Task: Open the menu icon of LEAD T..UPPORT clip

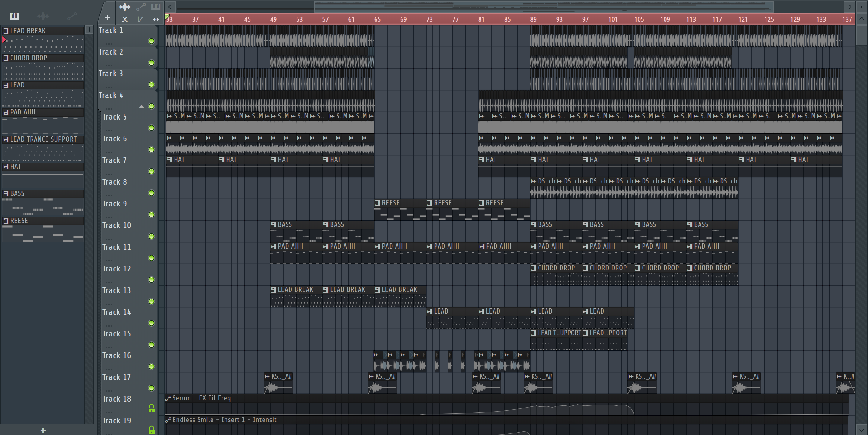Action: tap(534, 333)
